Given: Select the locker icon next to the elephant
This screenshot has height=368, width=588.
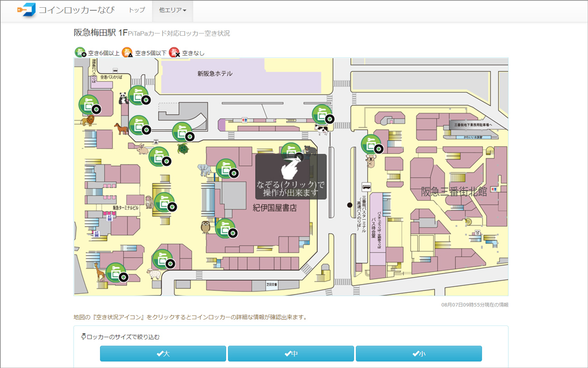Looking at the screenshot, I should pos(227,169).
